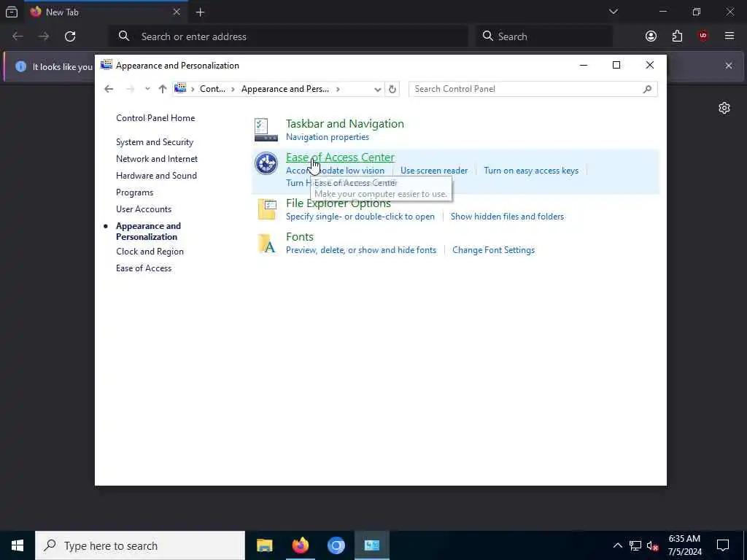Select the New Tab tab
This screenshot has width=747, height=560.
(x=105, y=12)
